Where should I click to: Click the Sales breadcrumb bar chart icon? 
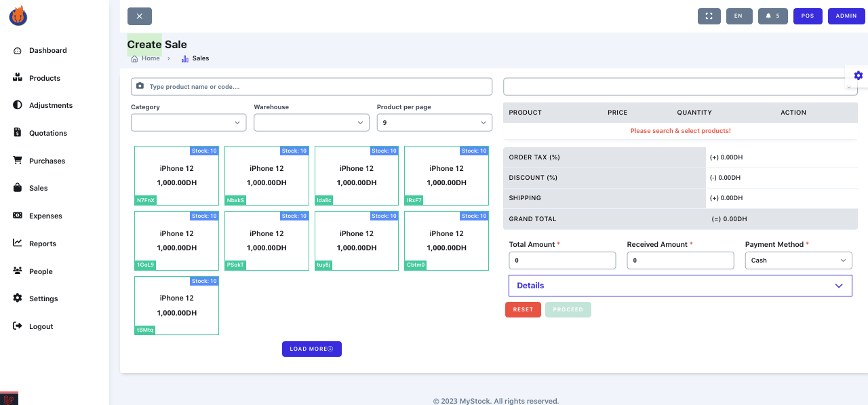coord(185,59)
